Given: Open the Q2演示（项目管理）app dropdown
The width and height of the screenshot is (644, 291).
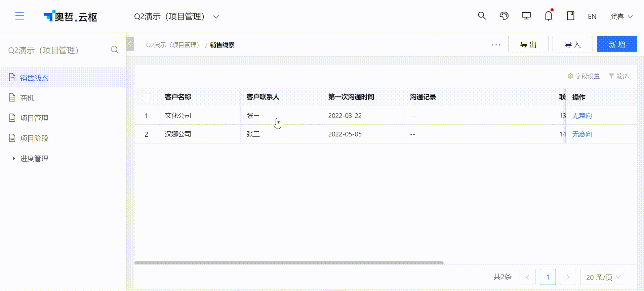Looking at the screenshot, I should pyautogui.click(x=176, y=16).
